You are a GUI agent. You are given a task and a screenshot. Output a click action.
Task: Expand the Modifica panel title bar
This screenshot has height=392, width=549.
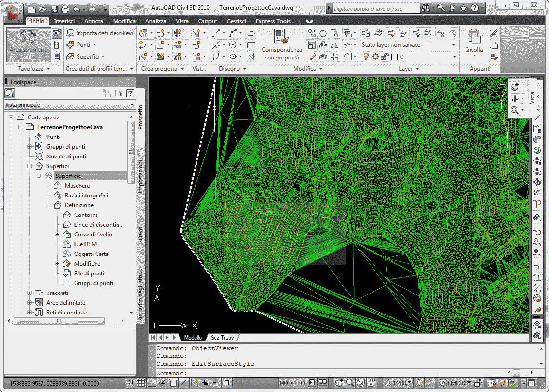tap(308, 69)
